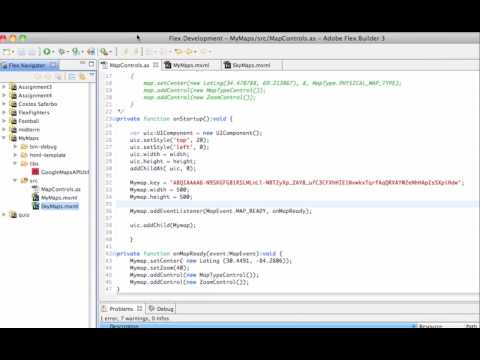Switch to the MyMaps.mxml editor tab
The height and width of the screenshot is (360, 480).
(x=191, y=65)
